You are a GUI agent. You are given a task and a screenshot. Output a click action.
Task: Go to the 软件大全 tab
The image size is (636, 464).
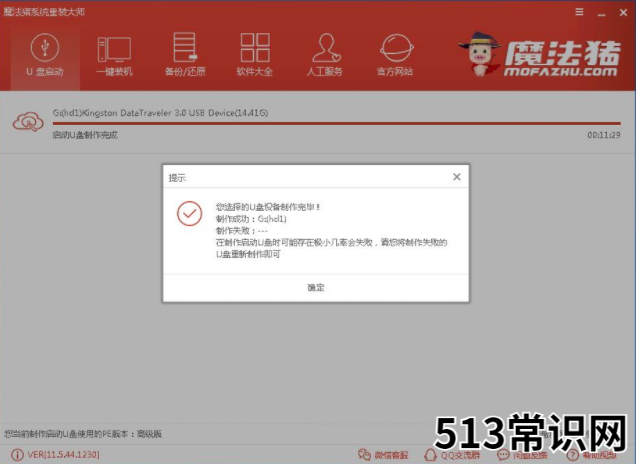tap(255, 56)
